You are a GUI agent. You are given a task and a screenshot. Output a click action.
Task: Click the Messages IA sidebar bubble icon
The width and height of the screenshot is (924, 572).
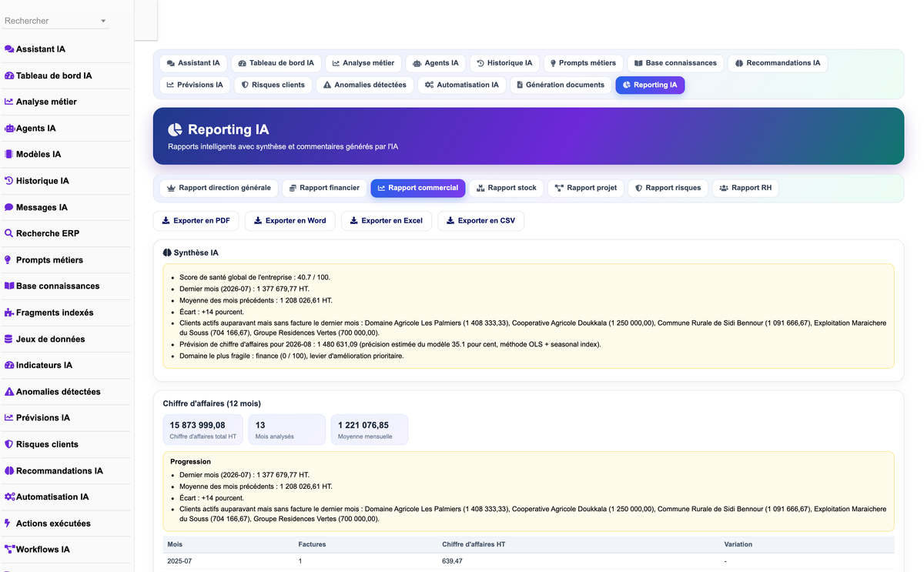9,207
